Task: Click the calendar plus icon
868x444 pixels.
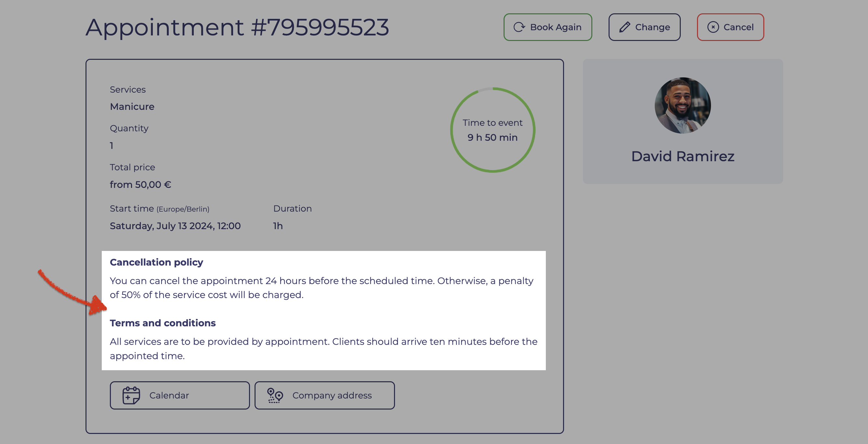Action: click(131, 395)
